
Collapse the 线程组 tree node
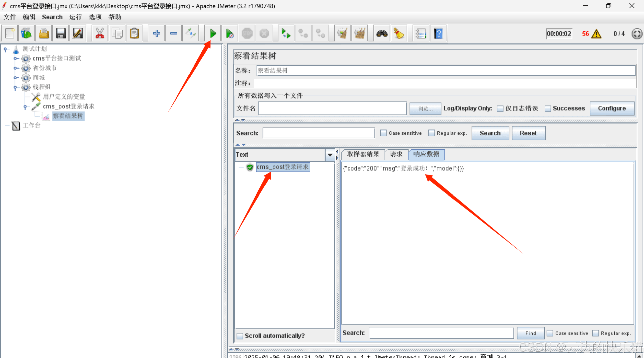point(15,87)
